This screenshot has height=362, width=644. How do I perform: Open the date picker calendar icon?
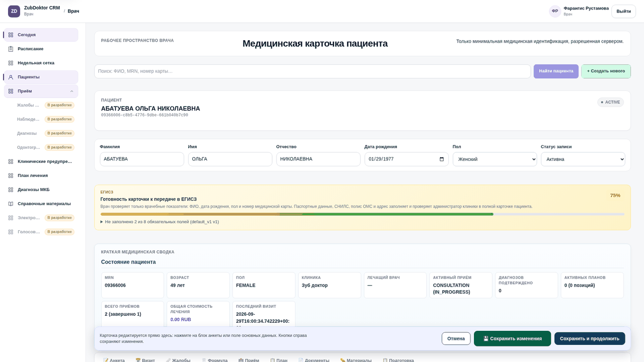442,159
